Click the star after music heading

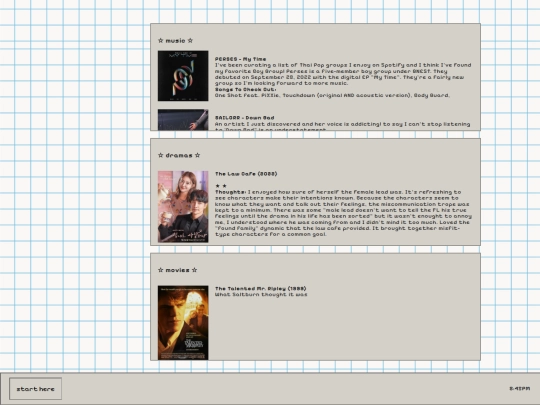coord(190,41)
